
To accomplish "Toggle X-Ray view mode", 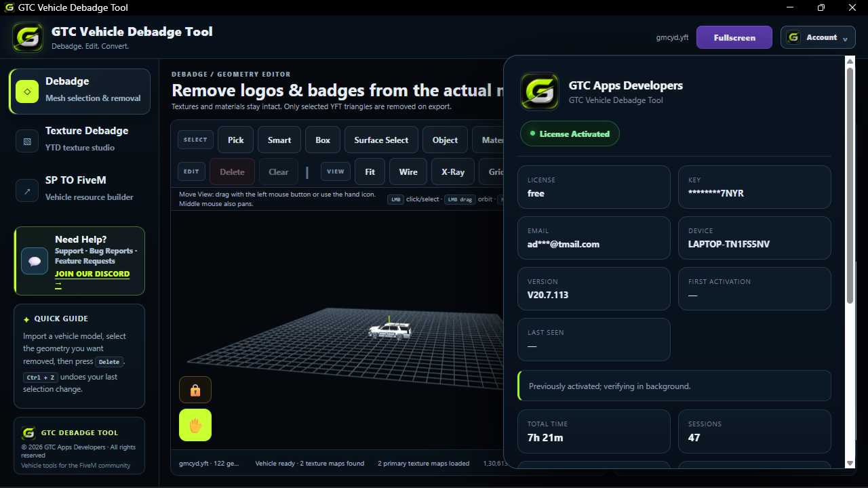I will point(453,171).
